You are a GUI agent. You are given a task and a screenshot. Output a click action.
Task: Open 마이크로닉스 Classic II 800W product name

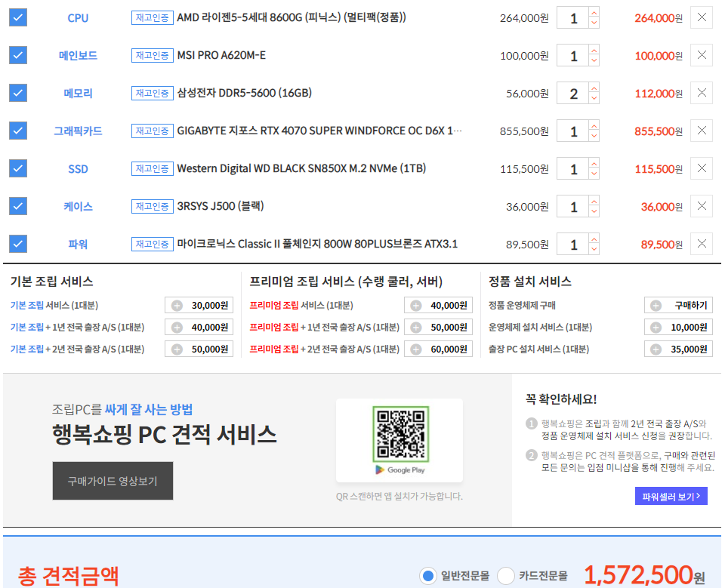tap(317, 244)
